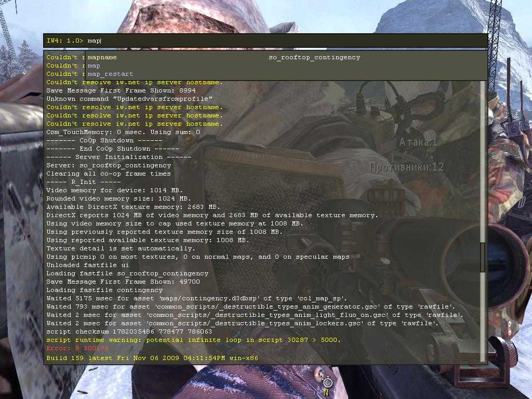This screenshot has width=532, height=399.
Task: Click "Rounded video memory size: 1024 MB." line
Action: point(119,198)
